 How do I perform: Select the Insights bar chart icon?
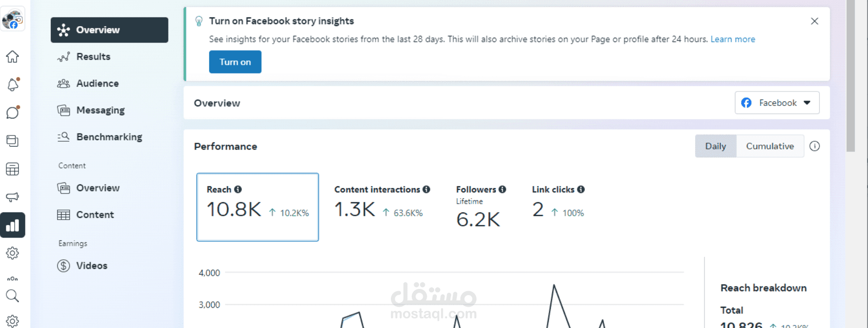point(13,225)
